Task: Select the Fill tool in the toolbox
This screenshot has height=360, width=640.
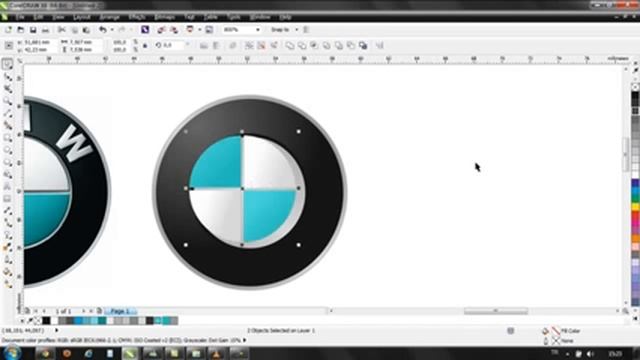Action: click(7, 272)
